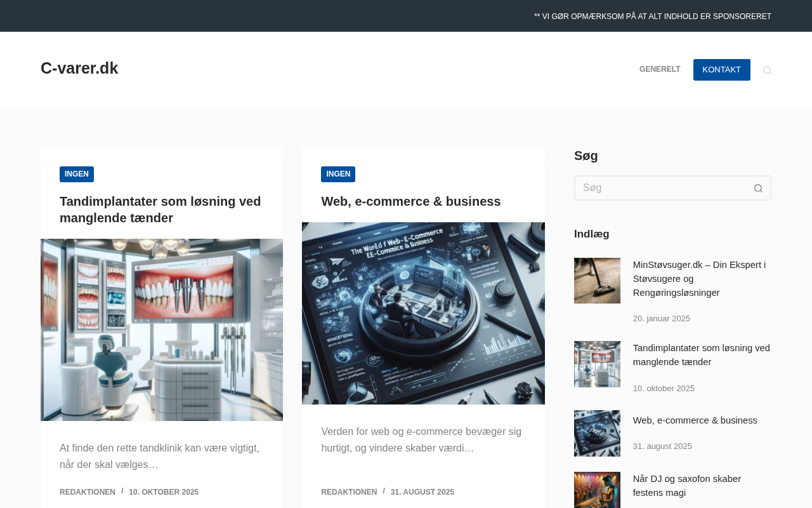Open Når DJ og saxofon sidebar post
Viewport: 812px width, 508px height.
[686, 485]
